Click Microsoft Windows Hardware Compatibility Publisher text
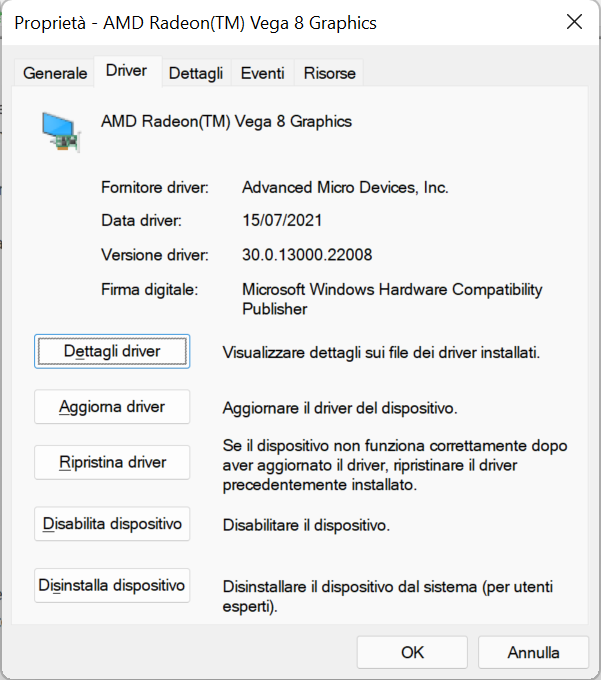 coord(392,299)
